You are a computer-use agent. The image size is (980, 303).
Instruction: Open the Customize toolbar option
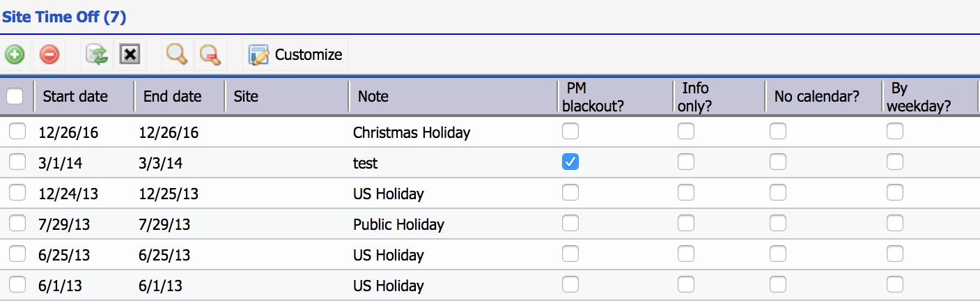coord(296,54)
